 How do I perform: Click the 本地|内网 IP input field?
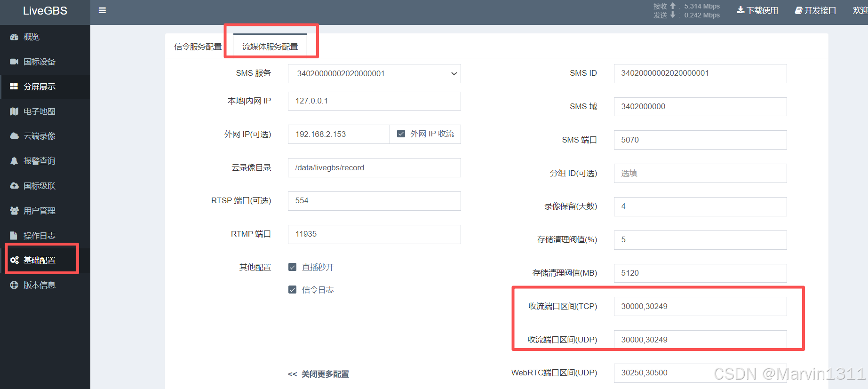(x=374, y=101)
